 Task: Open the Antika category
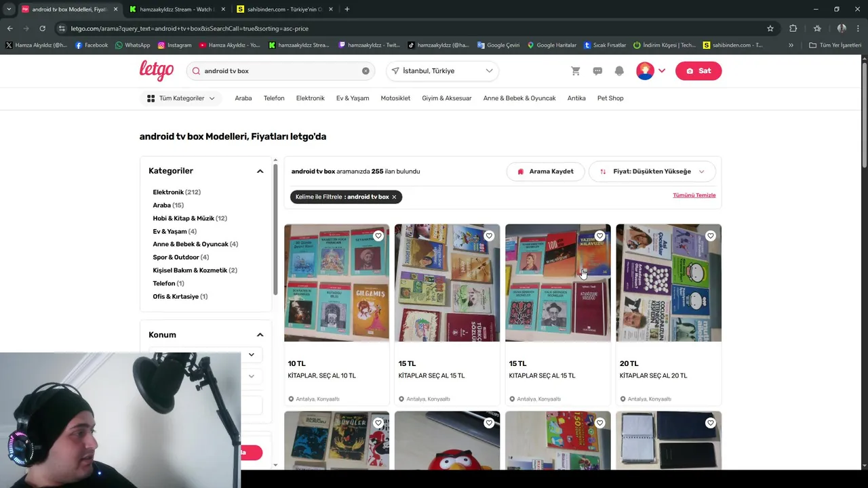pyautogui.click(x=576, y=98)
